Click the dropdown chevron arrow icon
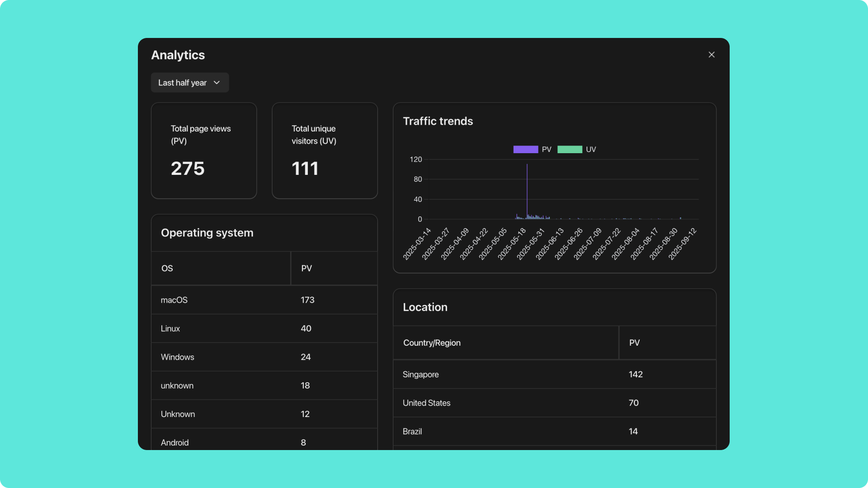The image size is (868, 488). click(217, 83)
